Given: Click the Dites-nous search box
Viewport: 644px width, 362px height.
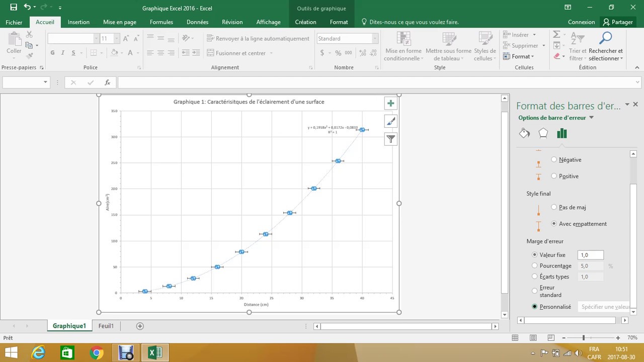Looking at the screenshot, I should click(x=410, y=22).
